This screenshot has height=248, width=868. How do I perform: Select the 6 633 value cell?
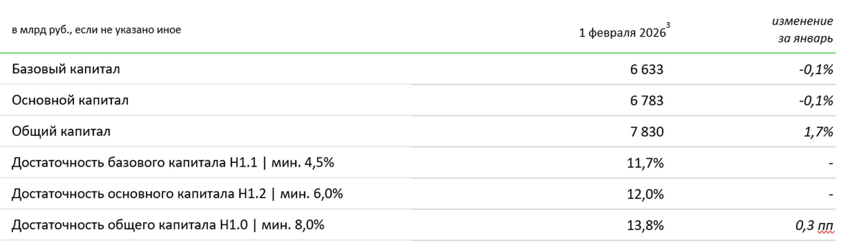click(646, 70)
